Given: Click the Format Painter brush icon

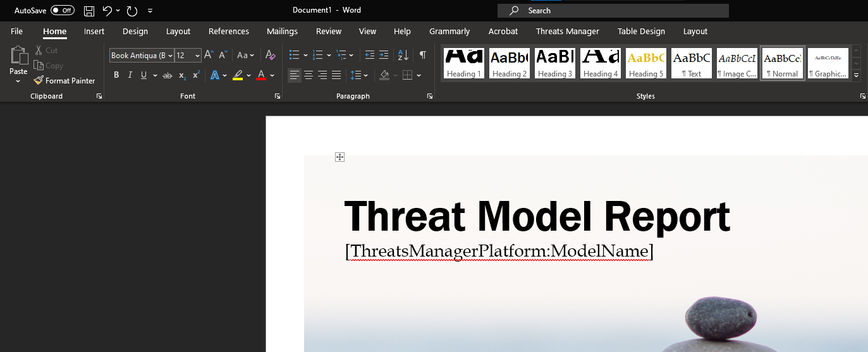Looking at the screenshot, I should (x=39, y=80).
